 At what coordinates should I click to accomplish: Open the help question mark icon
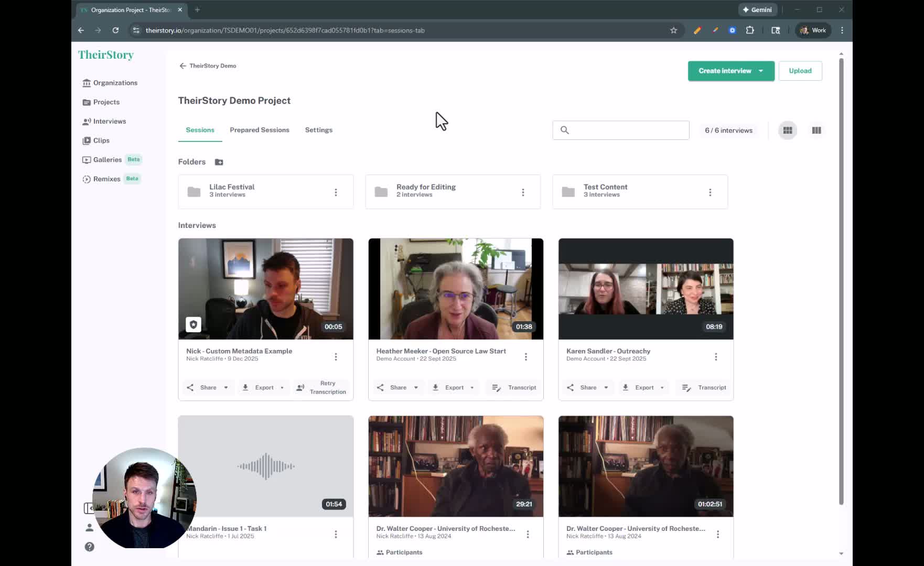[90, 547]
